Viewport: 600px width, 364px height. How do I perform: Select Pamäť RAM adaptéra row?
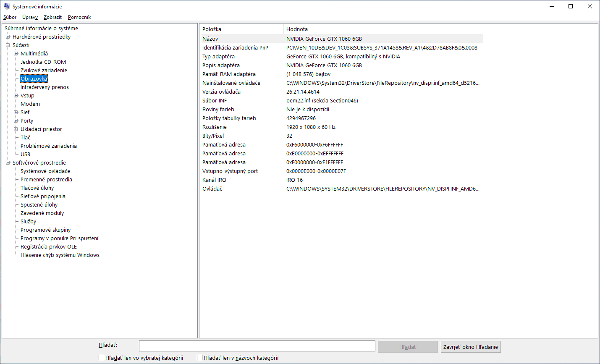(341, 74)
